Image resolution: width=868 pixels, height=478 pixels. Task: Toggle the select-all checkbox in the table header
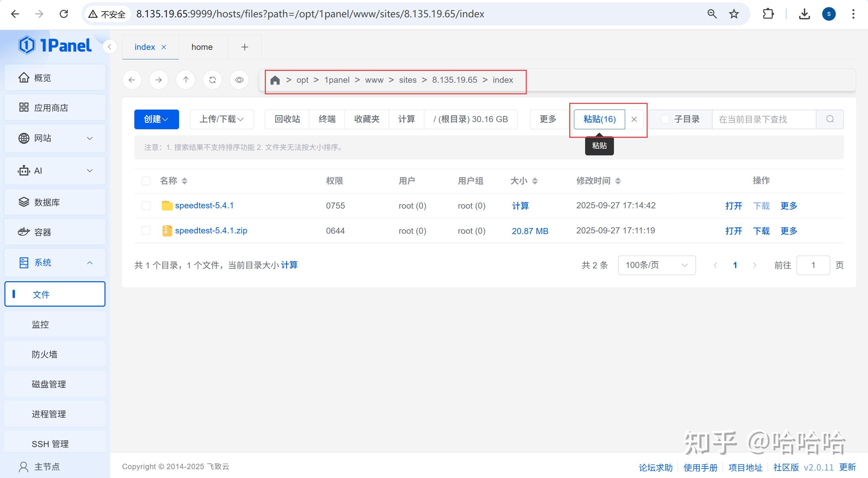point(146,181)
